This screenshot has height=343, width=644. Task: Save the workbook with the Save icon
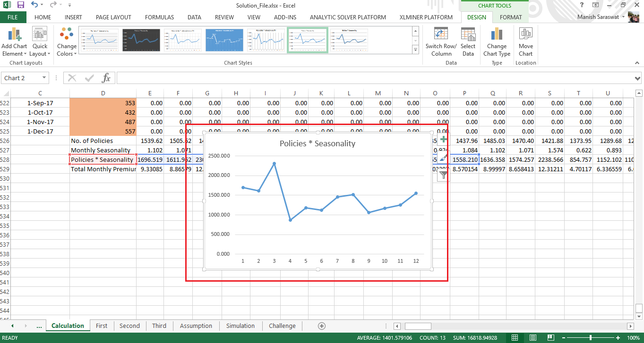[x=21, y=5]
